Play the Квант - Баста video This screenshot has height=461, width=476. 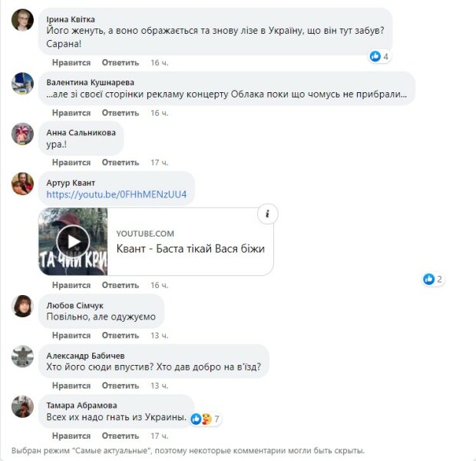[x=73, y=241]
